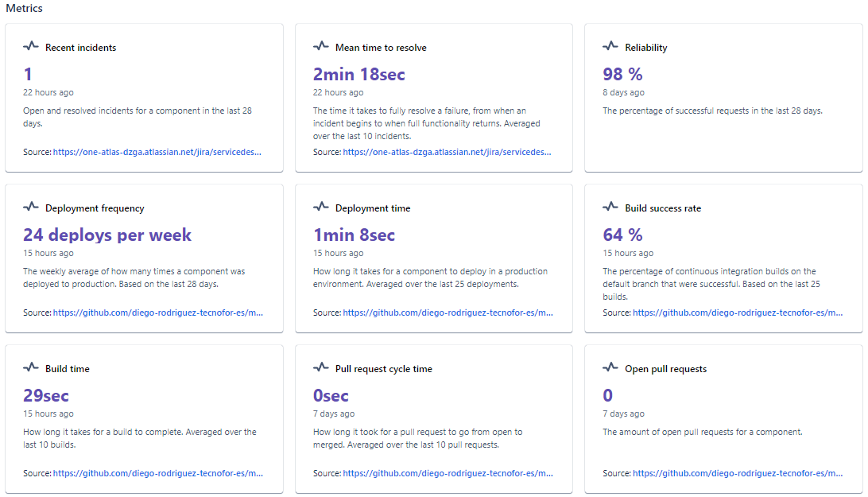Click the pulse icon beside Mean time to resolve
The image size is (868, 497).
321,47
